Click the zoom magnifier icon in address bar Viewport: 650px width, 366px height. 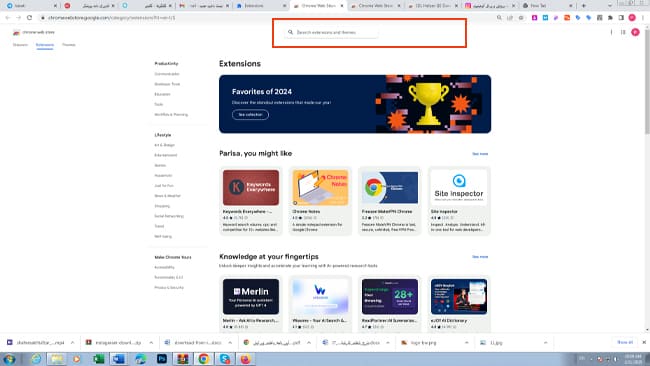[x=499, y=18]
